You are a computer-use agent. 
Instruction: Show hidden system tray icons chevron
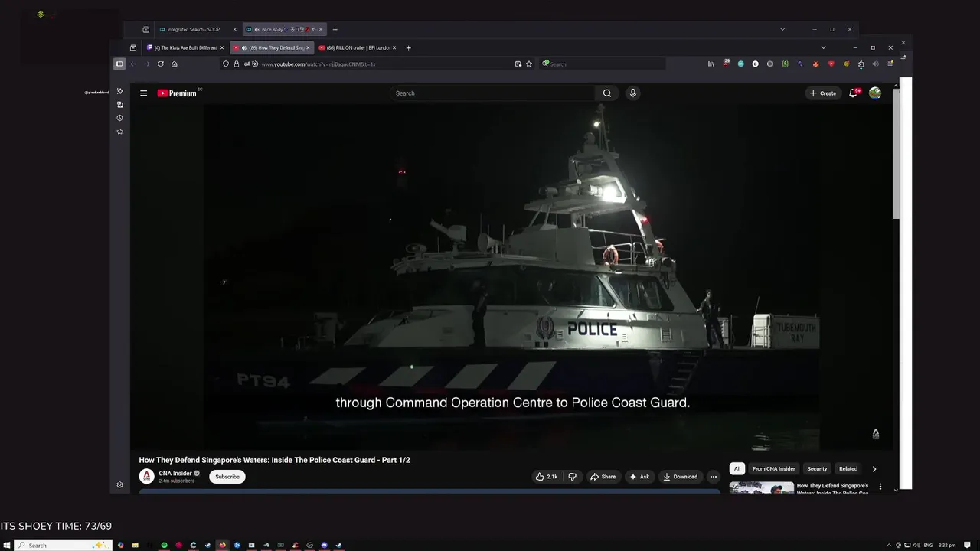889,545
